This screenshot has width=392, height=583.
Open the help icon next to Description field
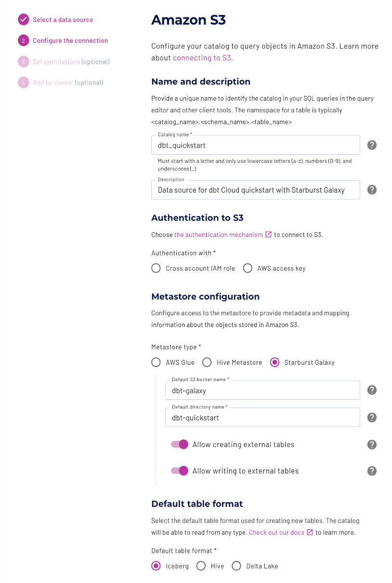371,189
